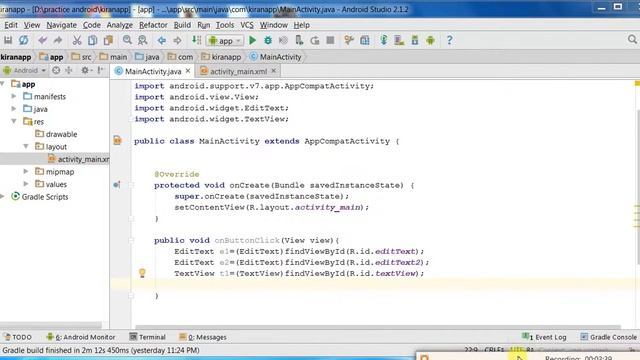Open the Android Monitor tool window
The height and width of the screenshot is (360, 640).
[81, 337]
